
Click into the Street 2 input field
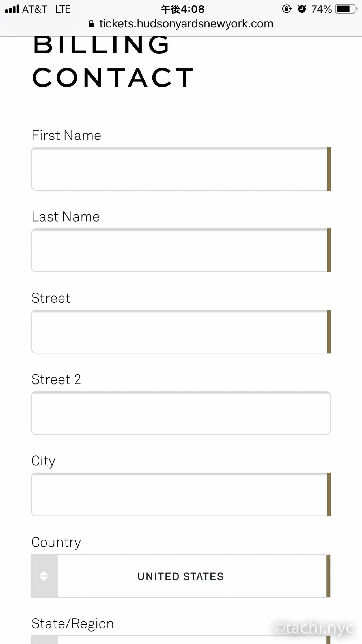coord(181,413)
